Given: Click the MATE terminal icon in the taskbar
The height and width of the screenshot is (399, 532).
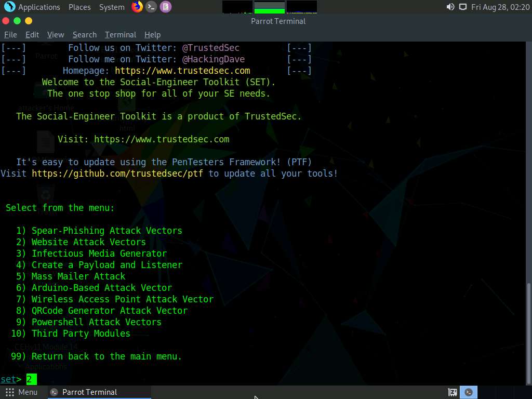Looking at the screenshot, I should coord(469,392).
